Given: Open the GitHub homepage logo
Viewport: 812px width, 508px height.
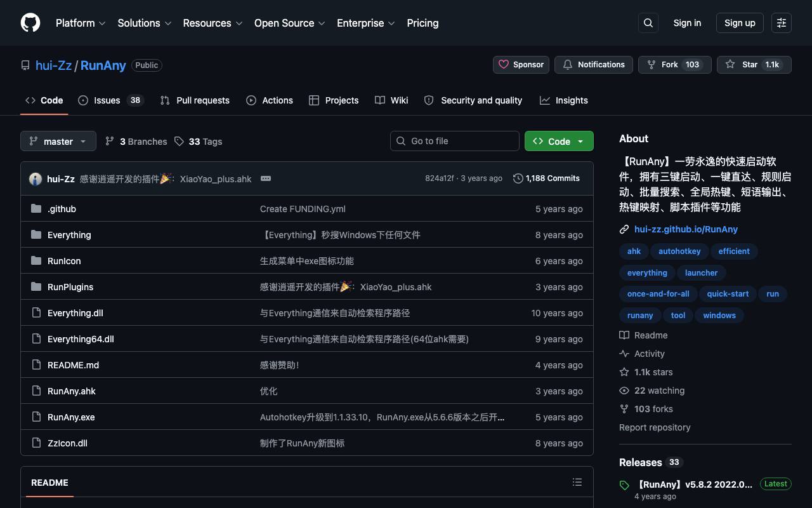Looking at the screenshot, I should point(30,23).
